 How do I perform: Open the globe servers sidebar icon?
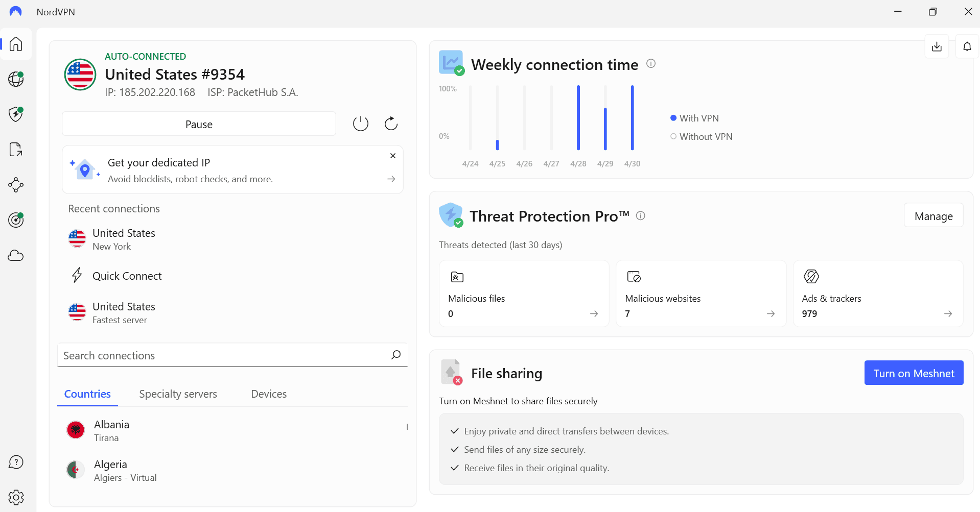click(x=16, y=79)
